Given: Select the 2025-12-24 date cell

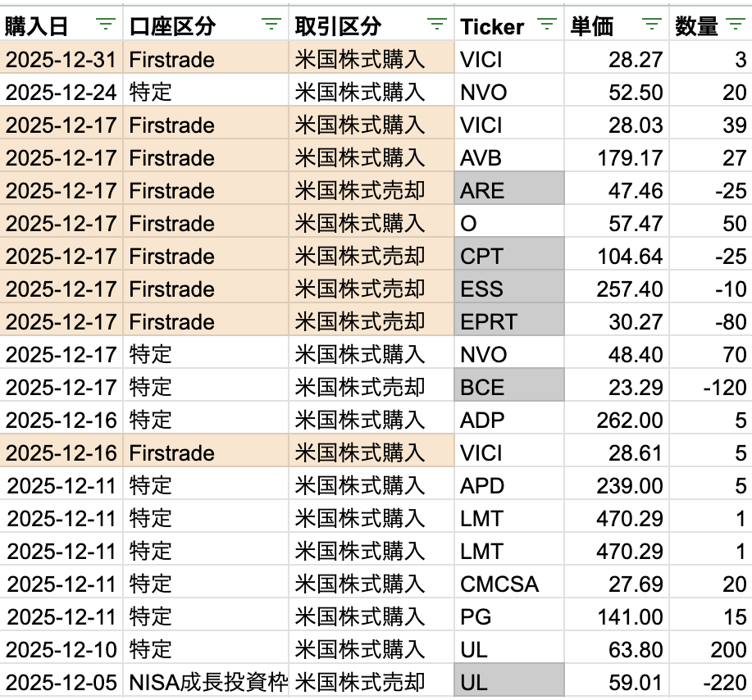Looking at the screenshot, I should click(62, 92).
